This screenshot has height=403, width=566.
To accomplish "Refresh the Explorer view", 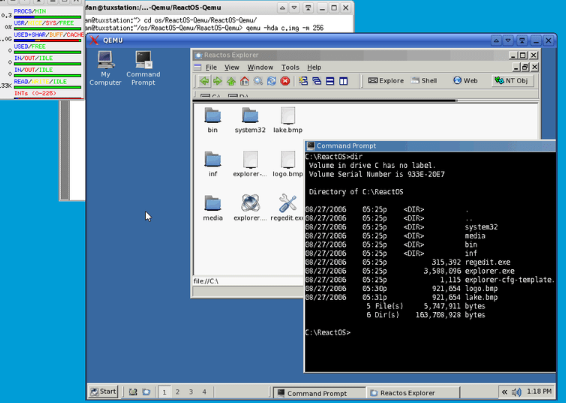I will pos(271,81).
